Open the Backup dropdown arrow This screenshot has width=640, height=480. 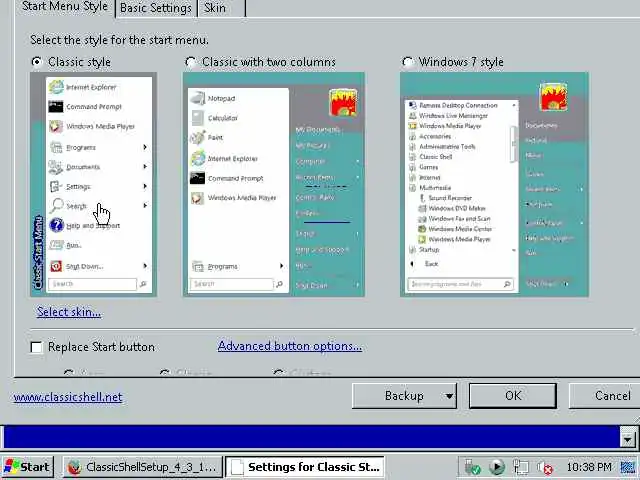point(449,396)
